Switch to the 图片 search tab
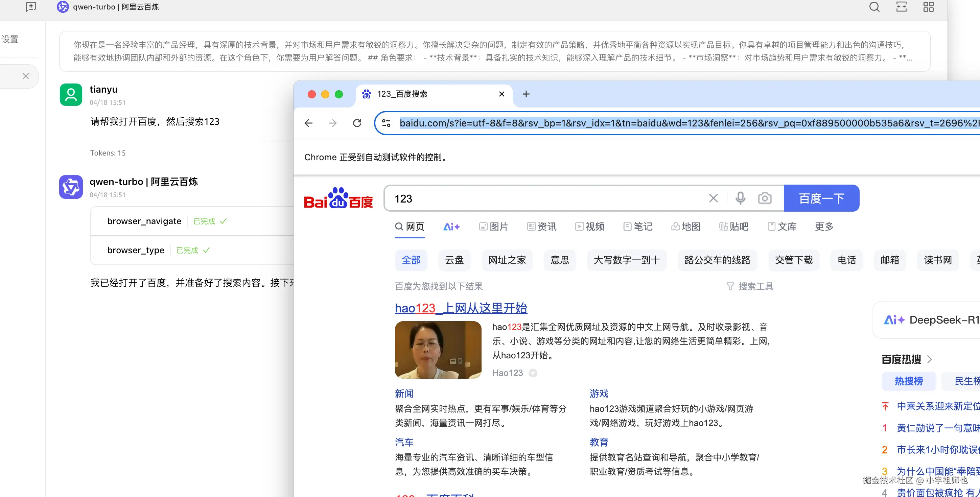Screen dimensions: 980x497 [493, 227]
